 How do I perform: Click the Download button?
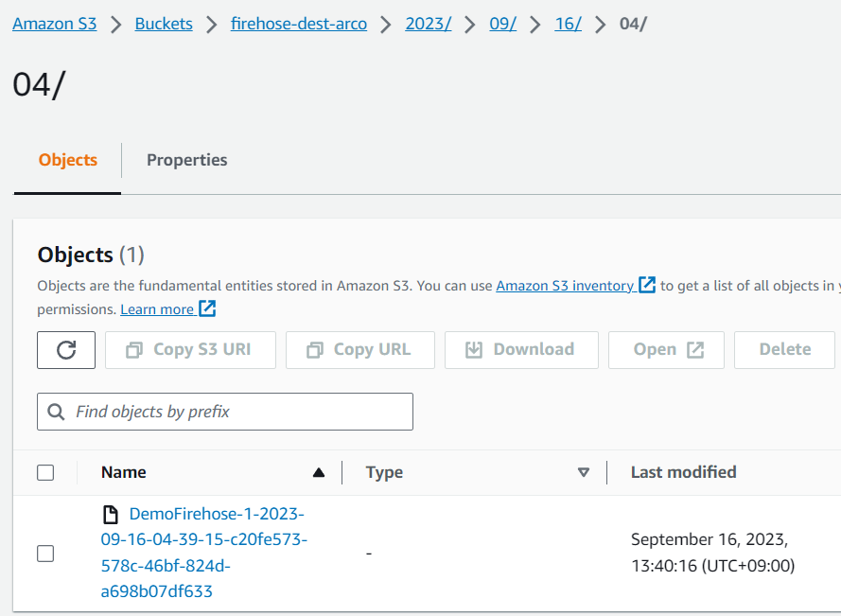point(521,350)
